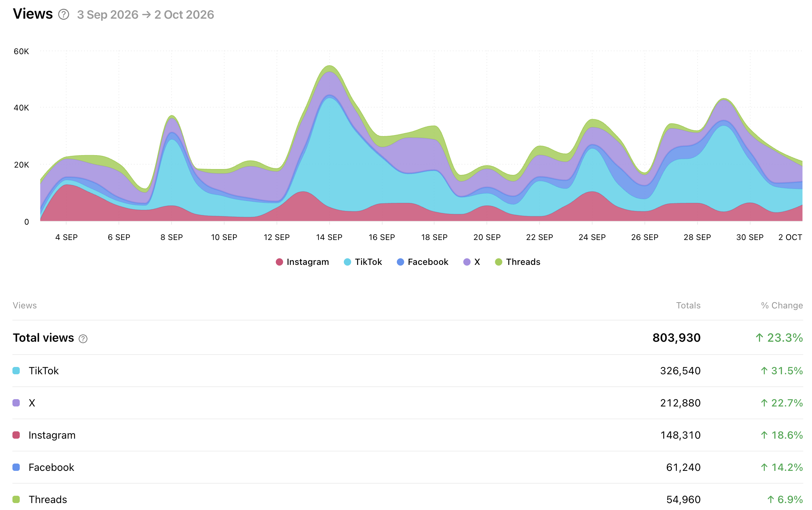The height and width of the screenshot is (510, 812).
Task: Click Threads total 54,960
Action: pyautogui.click(x=683, y=499)
